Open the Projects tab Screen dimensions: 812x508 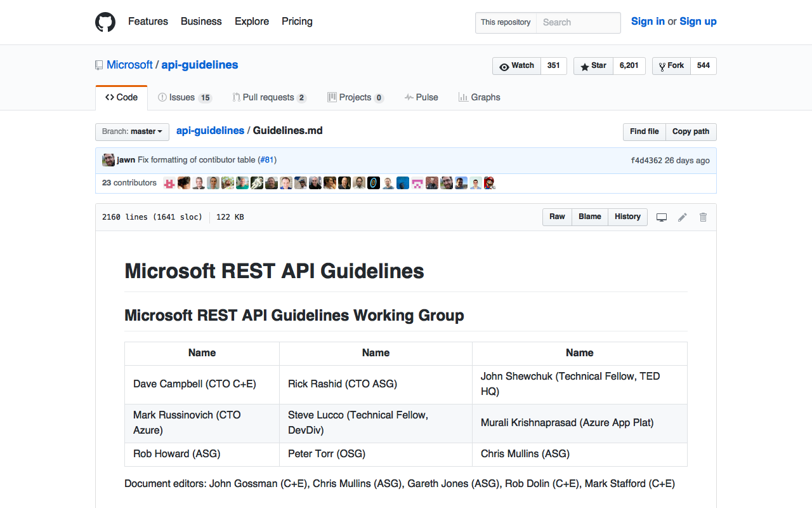tap(355, 98)
